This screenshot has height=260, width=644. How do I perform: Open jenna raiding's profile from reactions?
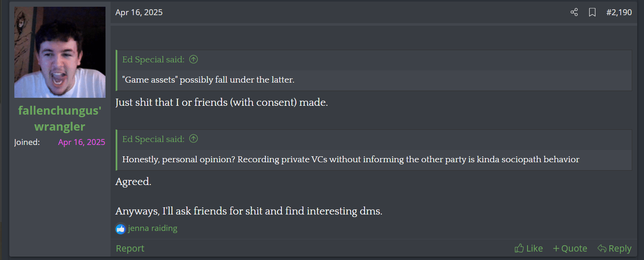pyautogui.click(x=153, y=228)
